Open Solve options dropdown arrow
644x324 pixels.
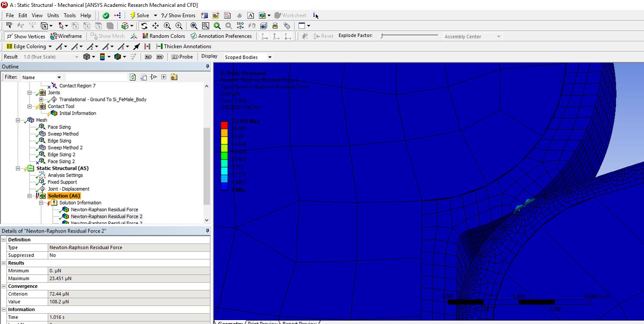[155, 16]
